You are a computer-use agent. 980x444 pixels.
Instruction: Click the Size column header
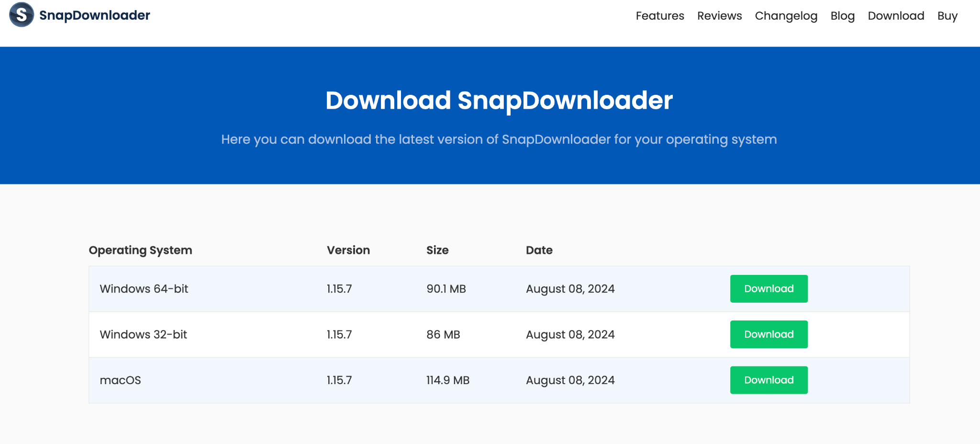coord(437,250)
